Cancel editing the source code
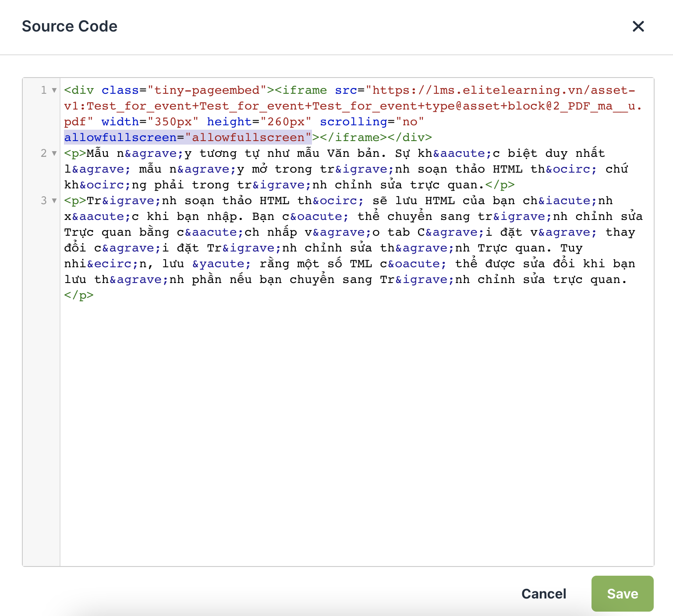The image size is (673, 616). click(x=543, y=594)
